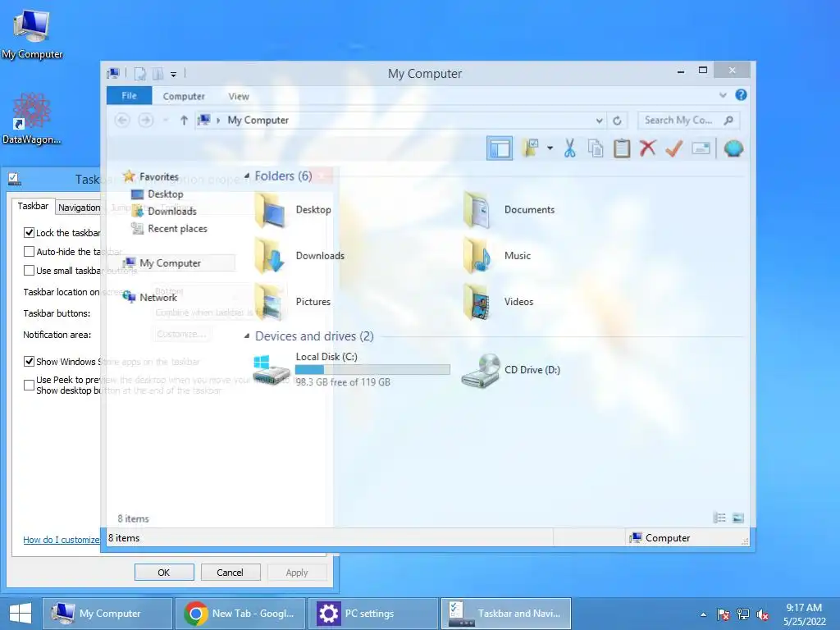Viewport: 840px width, 630px height.
Task: Select Desktop under Favorites
Action: [157, 194]
